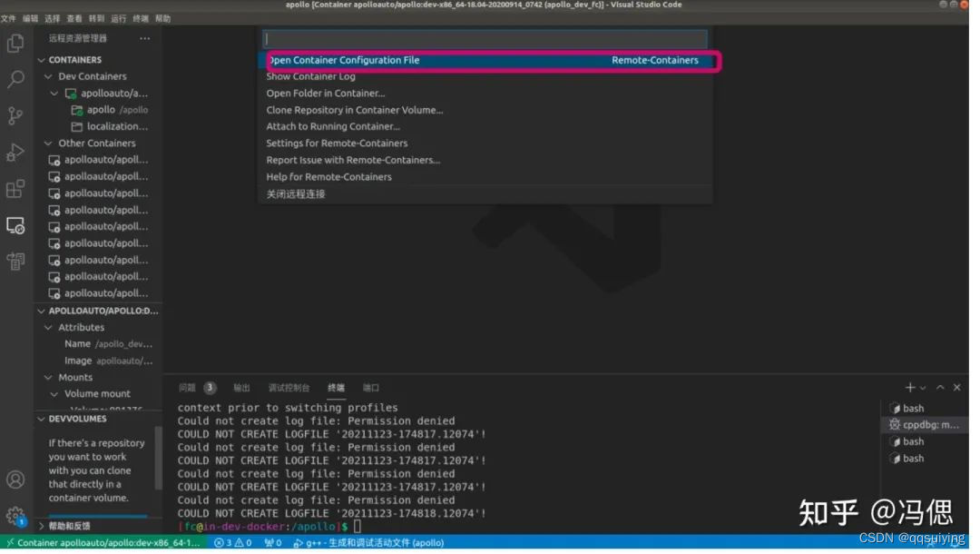Select the Remote Explorer icon
This screenshot has width=980, height=554.
pos(15,225)
